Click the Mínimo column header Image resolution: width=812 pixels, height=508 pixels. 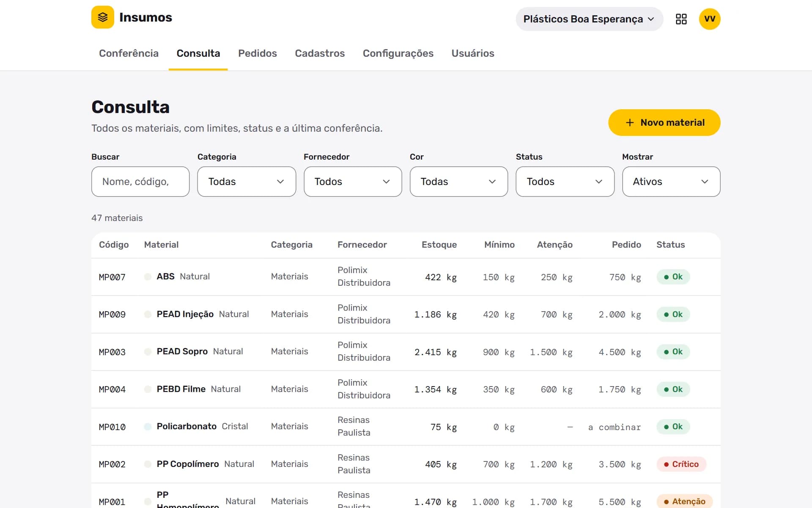[x=499, y=245]
